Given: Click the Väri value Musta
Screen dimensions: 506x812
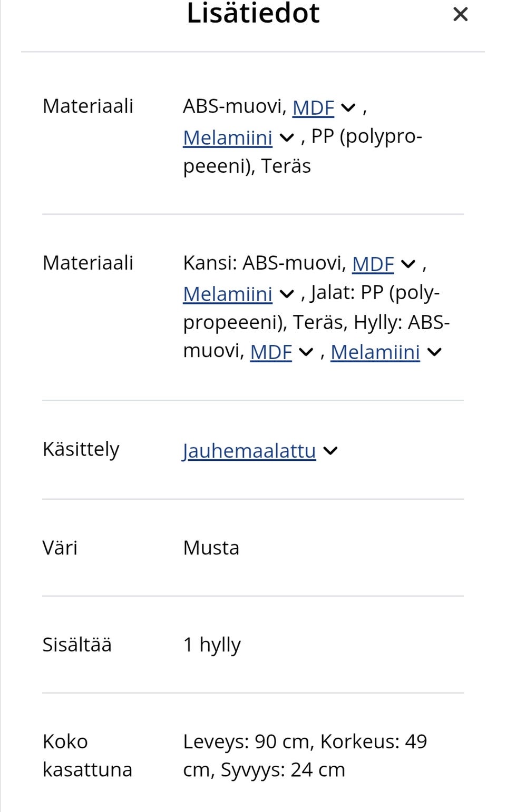Looking at the screenshot, I should 211,548.
